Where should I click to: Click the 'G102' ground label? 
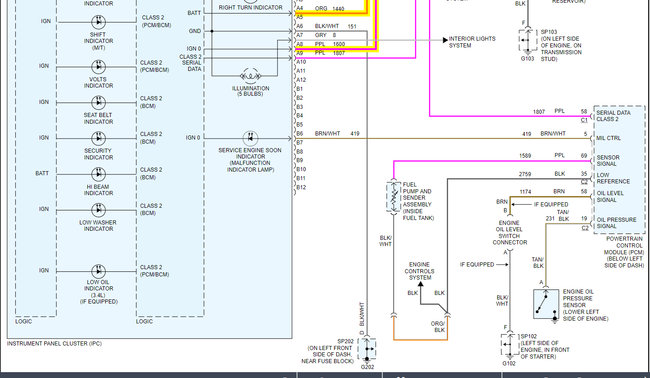(x=509, y=363)
